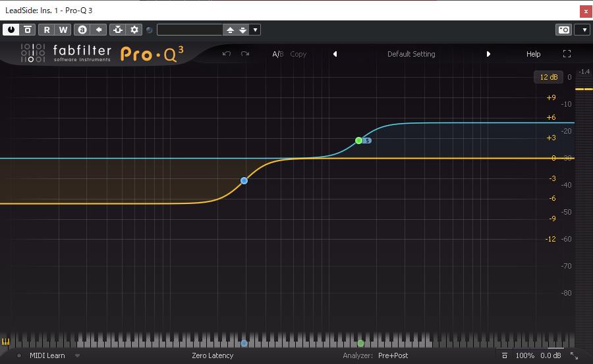Select the blue low shelf band node
593x364 pixels.
point(244,180)
